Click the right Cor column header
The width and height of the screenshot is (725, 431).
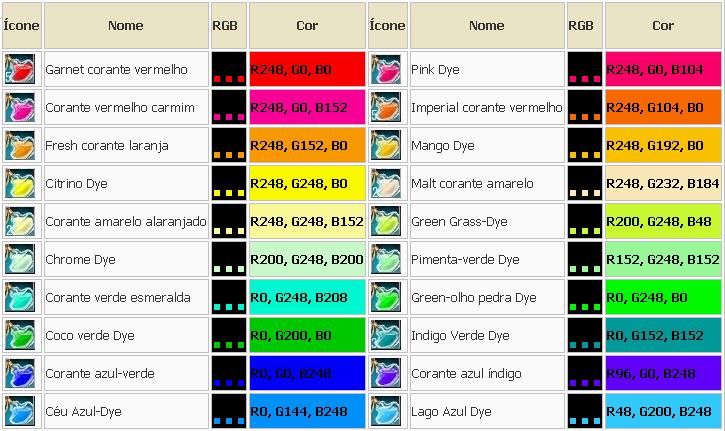(663, 25)
